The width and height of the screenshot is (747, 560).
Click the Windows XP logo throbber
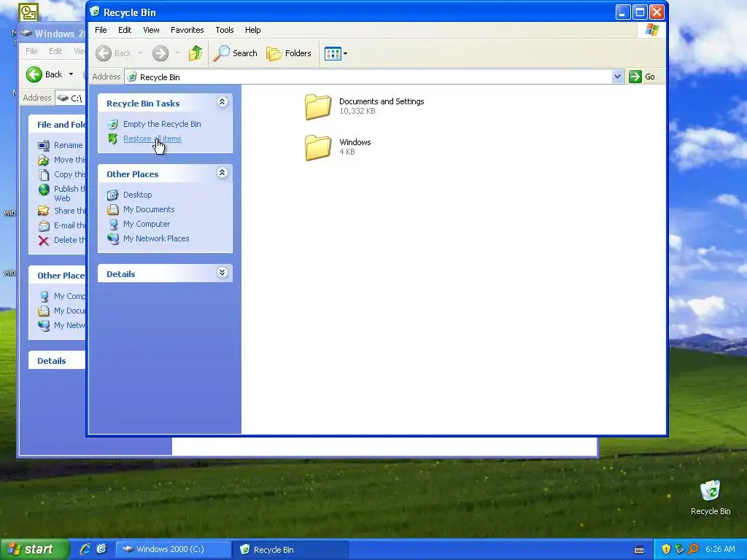coord(651,30)
